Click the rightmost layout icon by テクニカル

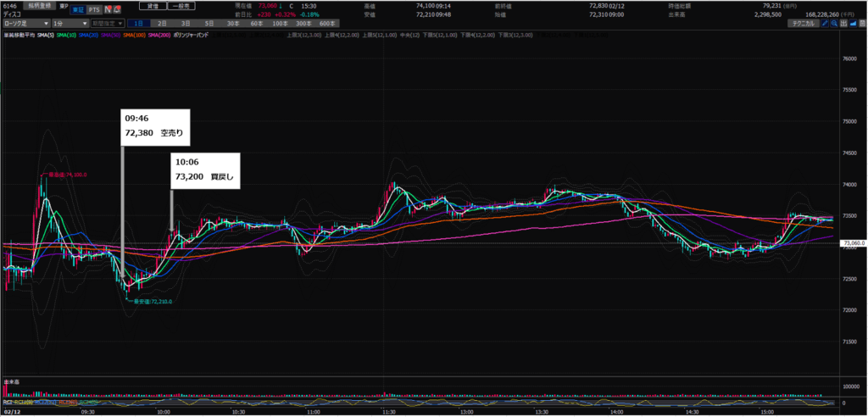click(x=862, y=25)
